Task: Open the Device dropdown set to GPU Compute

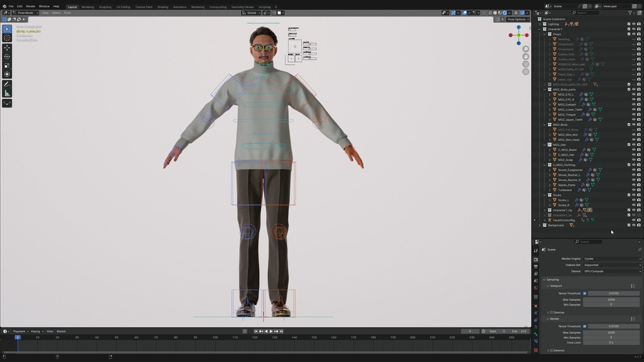Action: coord(611,271)
